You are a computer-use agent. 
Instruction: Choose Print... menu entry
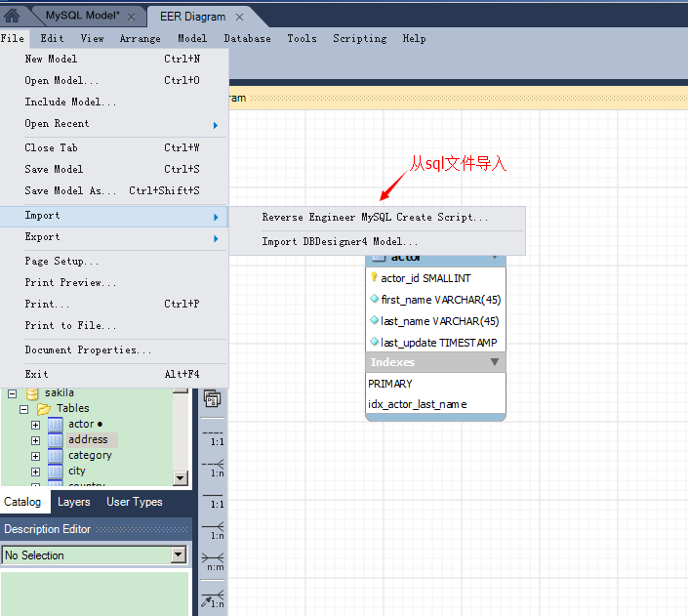[x=114, y=305]
